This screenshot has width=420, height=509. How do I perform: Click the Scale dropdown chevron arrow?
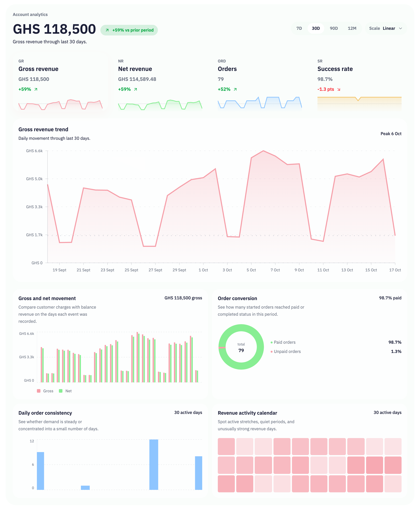click(x=400, y=28)
